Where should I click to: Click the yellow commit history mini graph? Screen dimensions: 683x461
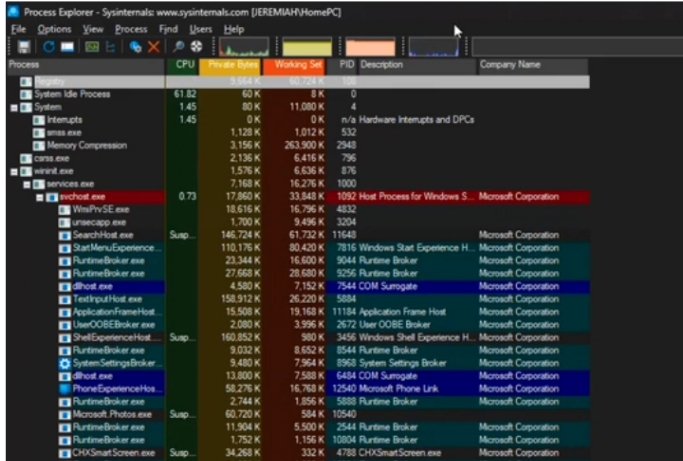[x=307, y=47]
